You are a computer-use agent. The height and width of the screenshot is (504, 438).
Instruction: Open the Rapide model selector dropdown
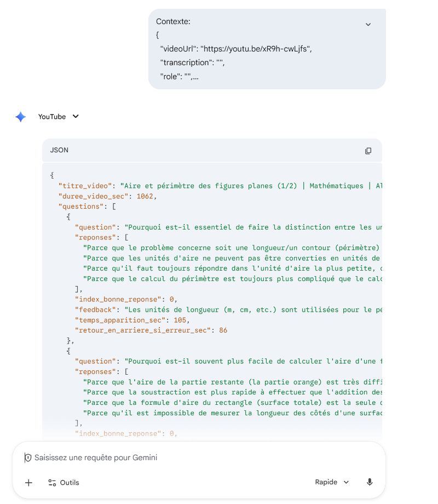click(332, 482)
